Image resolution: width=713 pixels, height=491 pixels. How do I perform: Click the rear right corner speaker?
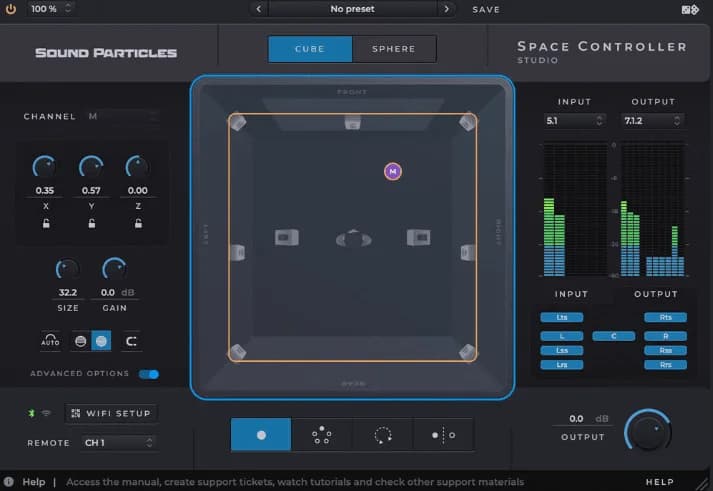467,352
